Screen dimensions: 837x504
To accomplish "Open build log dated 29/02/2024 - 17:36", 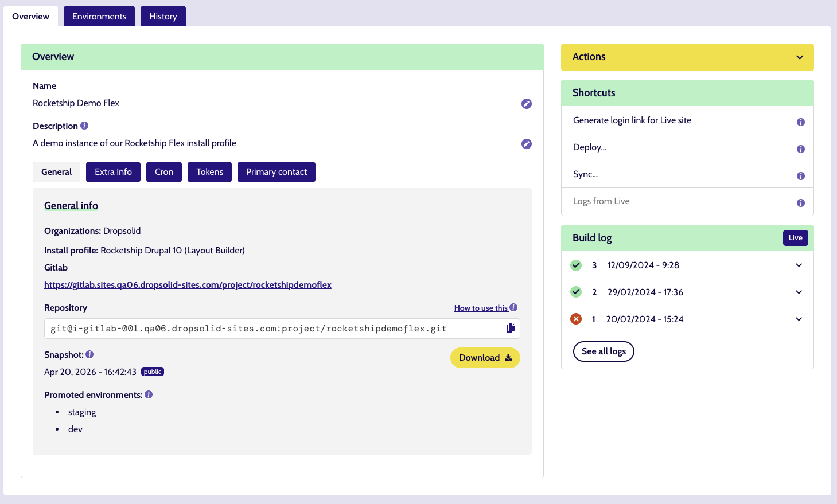I will [645, 292].
